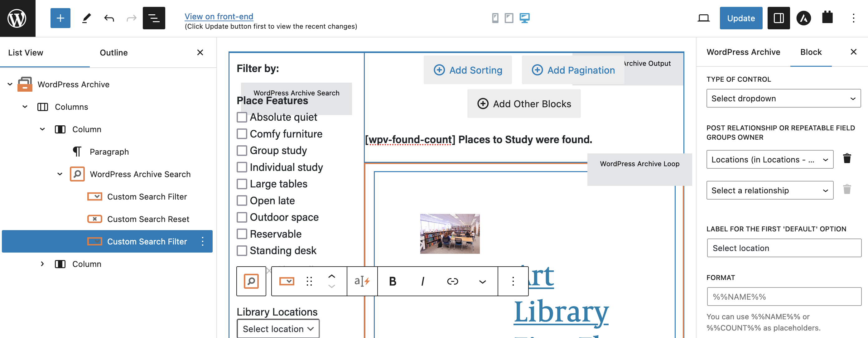Check the Individual study checkbox
This screenshot has width=868, height=338.
tap(242, 167)
